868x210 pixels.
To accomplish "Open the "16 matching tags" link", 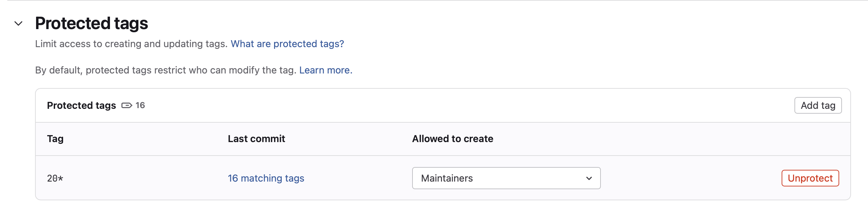I will 266,178.
